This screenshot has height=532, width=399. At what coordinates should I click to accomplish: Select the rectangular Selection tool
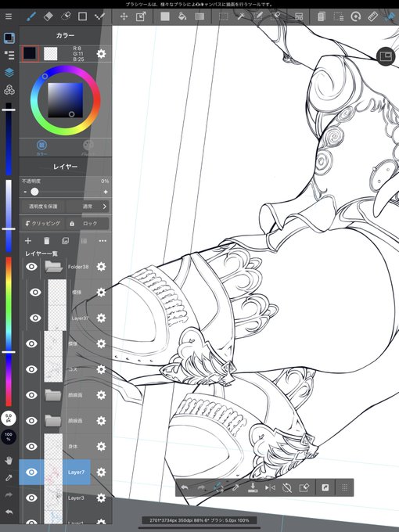coord(223,16)
